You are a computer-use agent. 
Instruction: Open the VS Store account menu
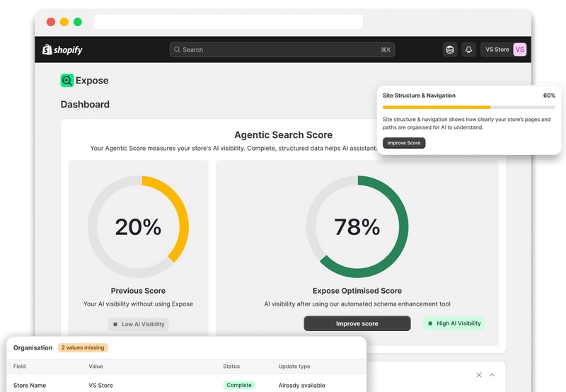point(504,50)
